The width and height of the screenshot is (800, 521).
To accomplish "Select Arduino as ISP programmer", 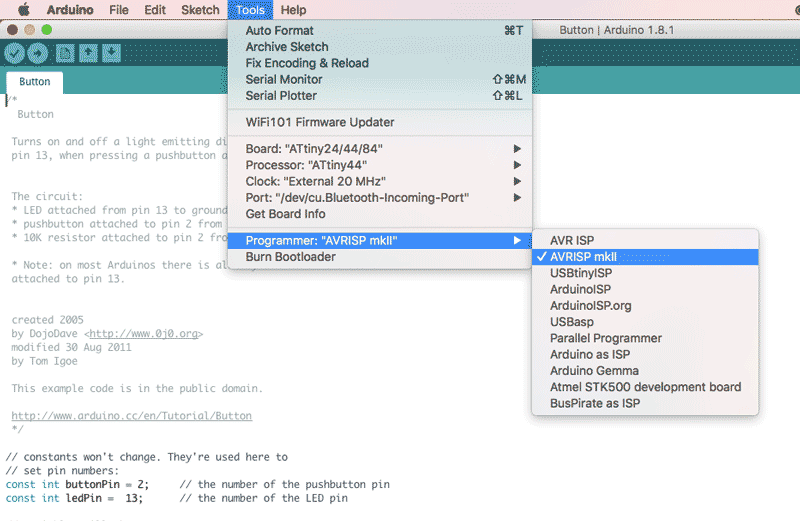I will [645, 355].
